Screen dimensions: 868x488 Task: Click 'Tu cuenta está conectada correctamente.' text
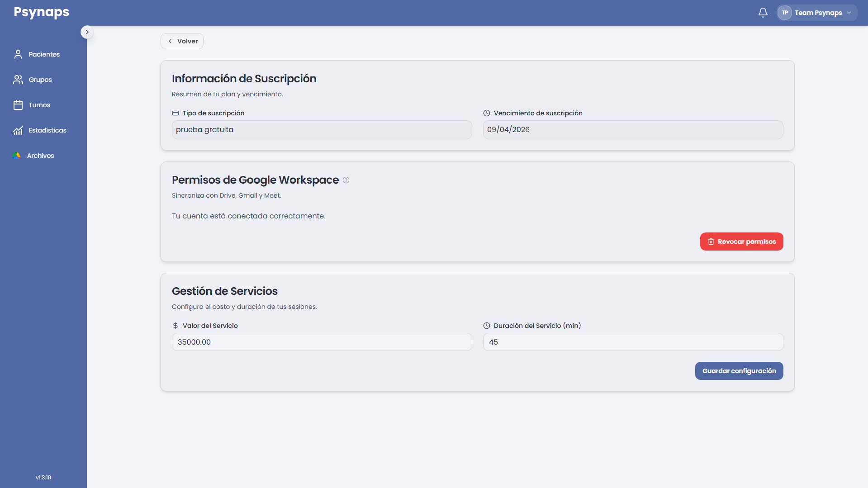(x=248, y=216)
